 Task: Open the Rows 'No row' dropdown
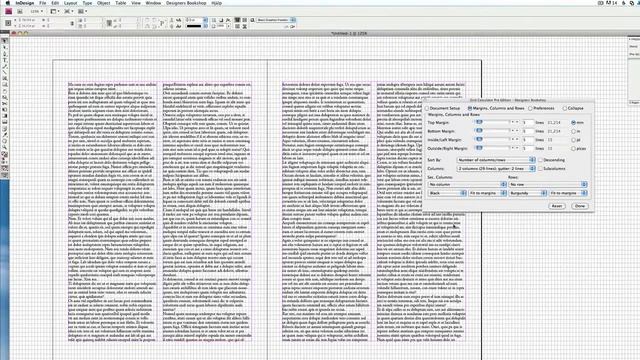pyautogui.click(x=548, y=184)
